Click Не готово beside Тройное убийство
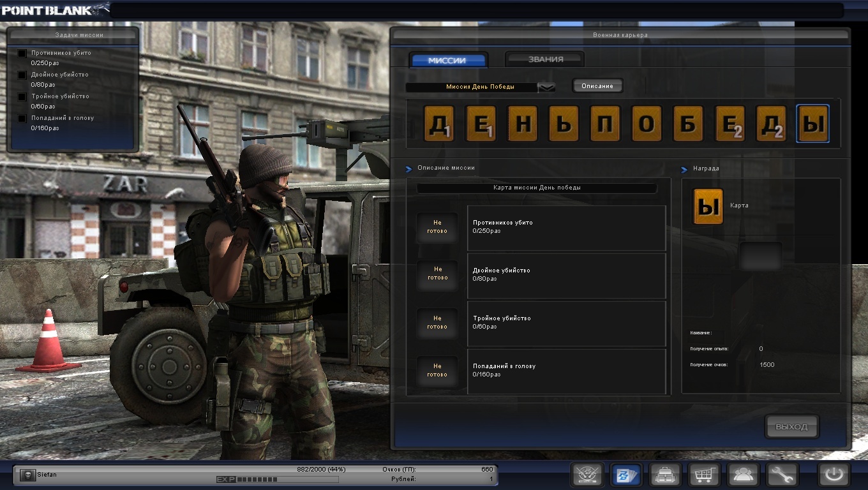The width and height of the screenshot is (868, 490). click(437, 322)
